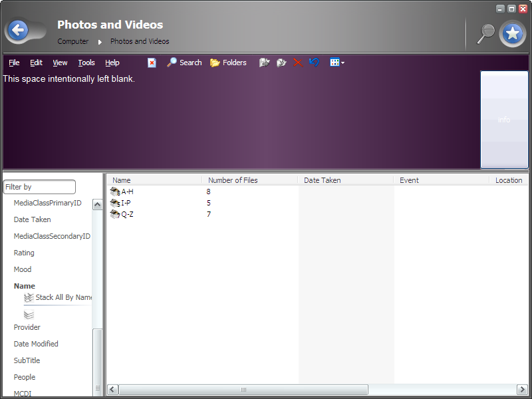The height and width of the screenshot is (399, 532).
Task: Click file count 7 for Q-Z
Action: pyautogui.click(x=209, y=214)
